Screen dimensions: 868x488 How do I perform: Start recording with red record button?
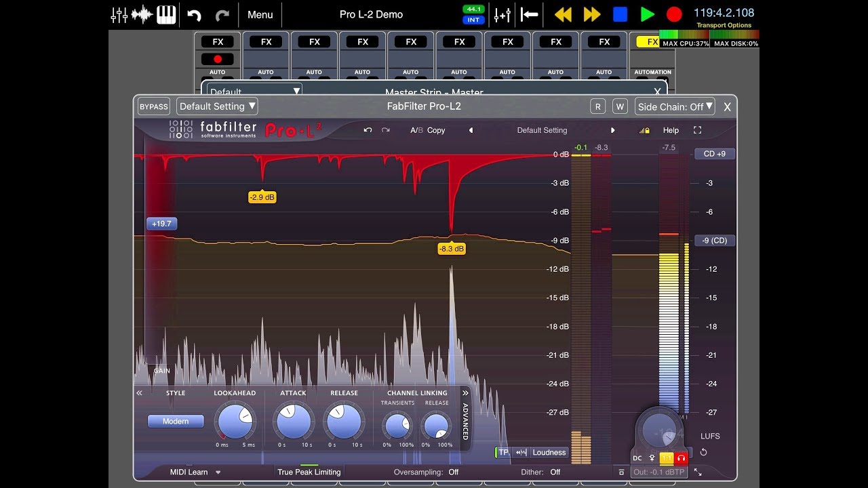[673, 14]
